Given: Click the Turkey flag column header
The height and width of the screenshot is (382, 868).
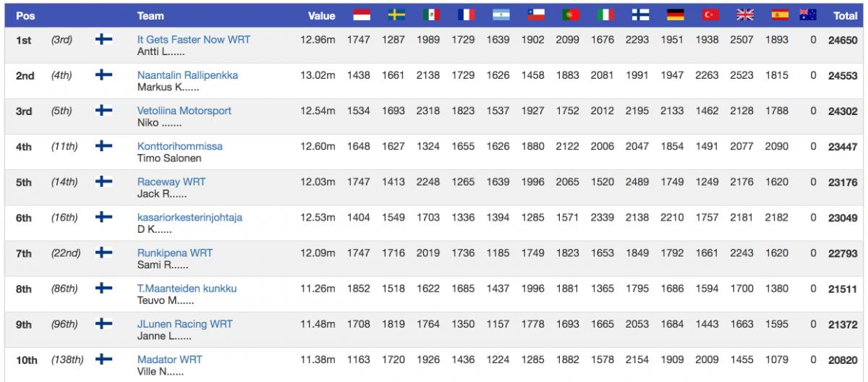Looking at the screenshot, I should [710, 14].
